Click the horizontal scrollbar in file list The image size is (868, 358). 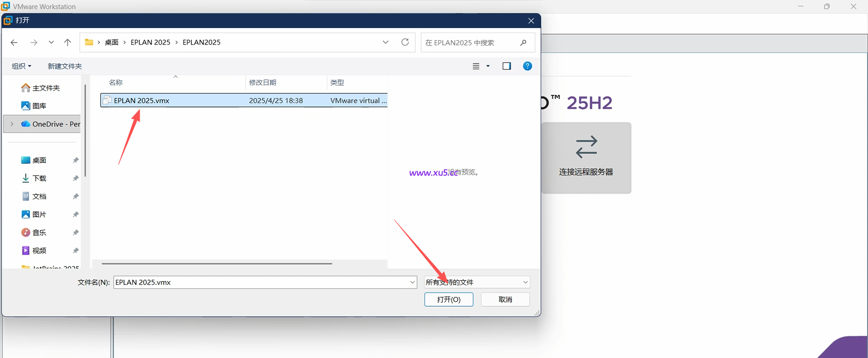[x=217, y=264]
